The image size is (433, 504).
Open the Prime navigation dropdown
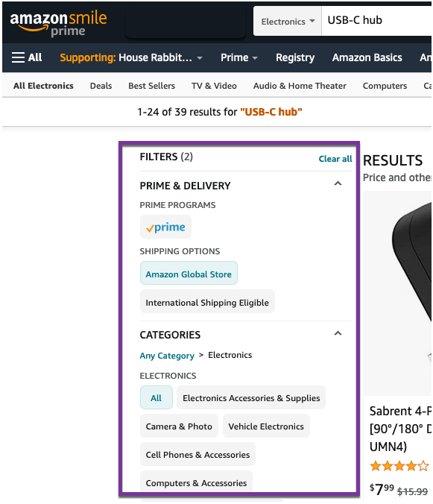point(239,57)
